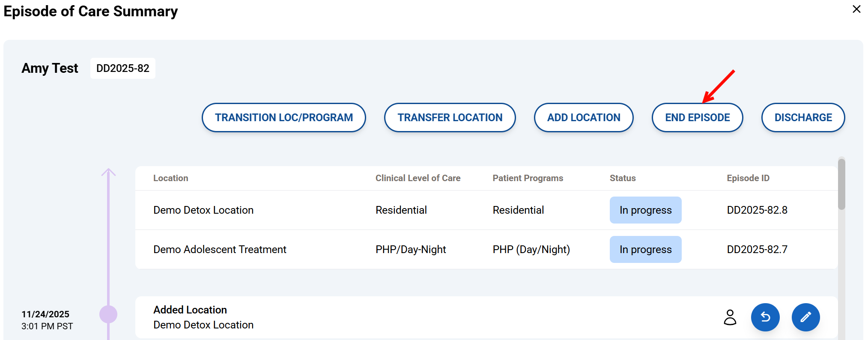Click the vertical scrollbar thumb

pos(841,184)
